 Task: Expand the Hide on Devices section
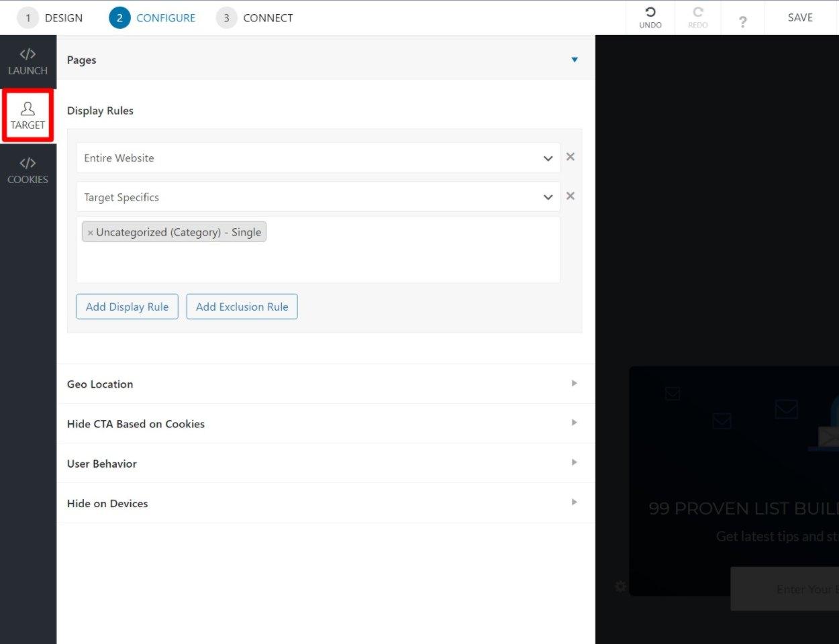coord(326,503)
